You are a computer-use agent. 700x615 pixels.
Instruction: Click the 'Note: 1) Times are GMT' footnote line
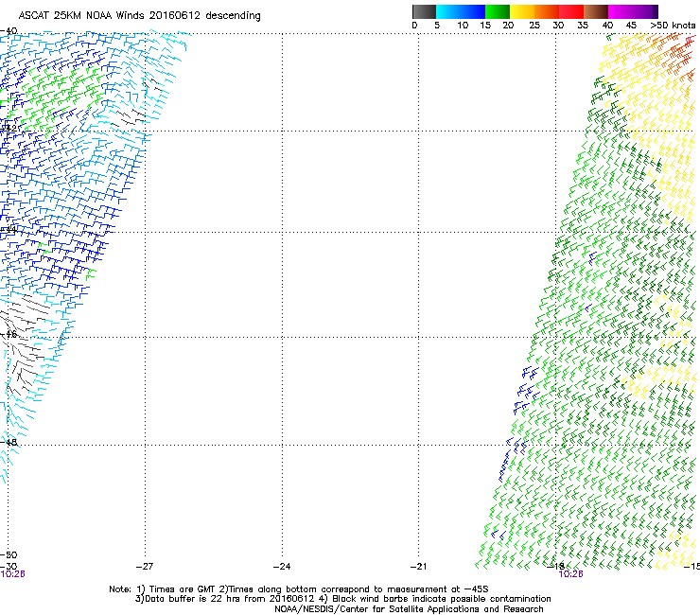(299, 589)
